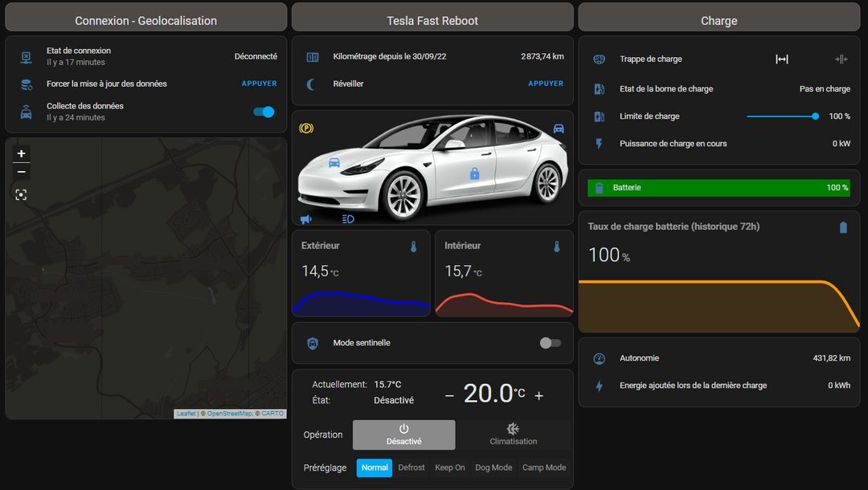Enable Mode sentinelle toggle
The height and width of the screenshot is (490, 868).
[x=550, y=343]
